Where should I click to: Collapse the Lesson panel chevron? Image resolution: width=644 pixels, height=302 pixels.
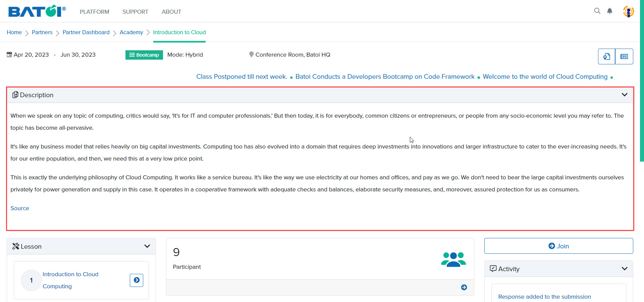click(x=147, y=246)
